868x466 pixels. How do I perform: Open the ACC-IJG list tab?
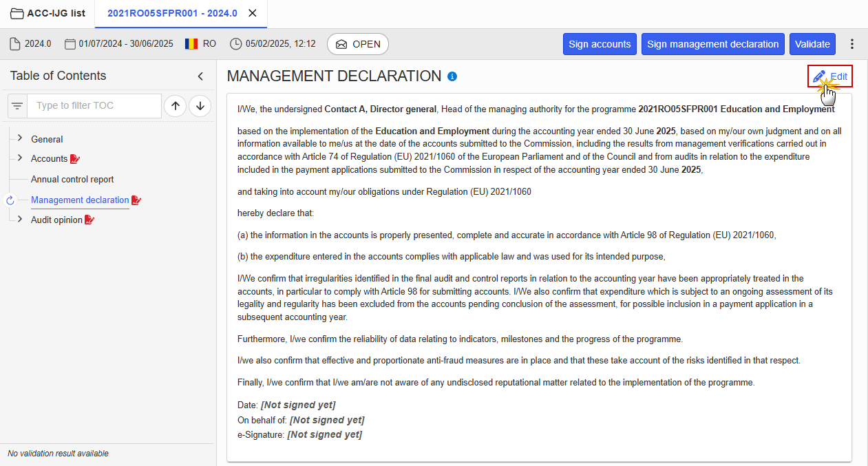point(47,13)
